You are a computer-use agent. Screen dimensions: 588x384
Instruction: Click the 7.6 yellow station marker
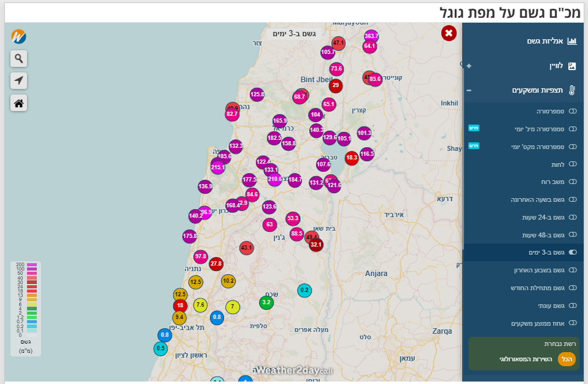coord(200,305)
